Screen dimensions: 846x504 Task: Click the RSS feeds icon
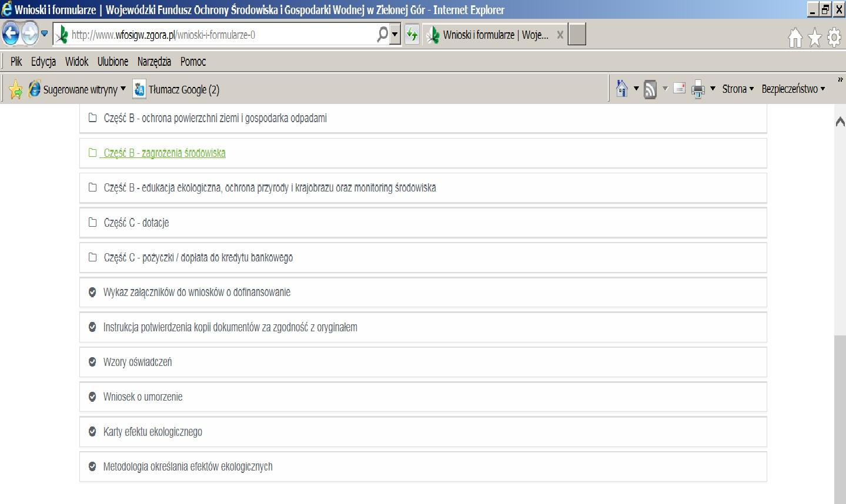click(650, 89)
